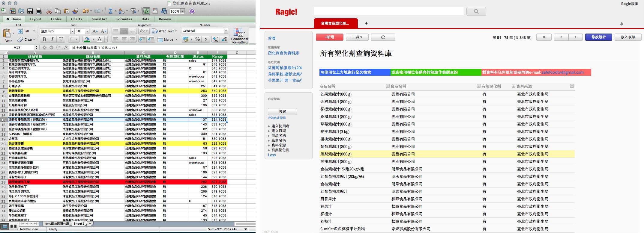Toggle Underline formatting in Excel
The height and width of the screenshot is (233, 644).
pos(61,39)
